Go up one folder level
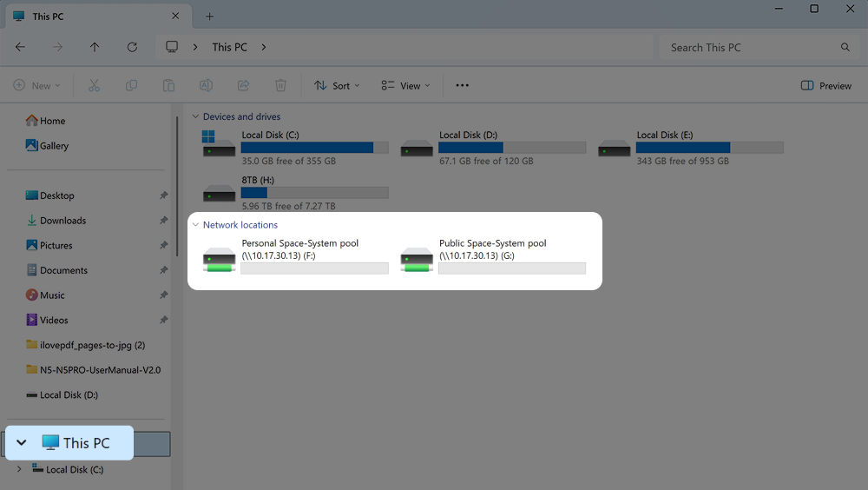This screenshot has height=490, width=868. tap(95, 47)
